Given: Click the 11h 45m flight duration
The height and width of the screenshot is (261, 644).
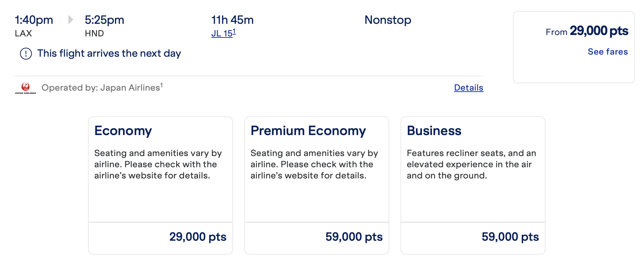Looking at the screenshot, I should click(232, 20).
